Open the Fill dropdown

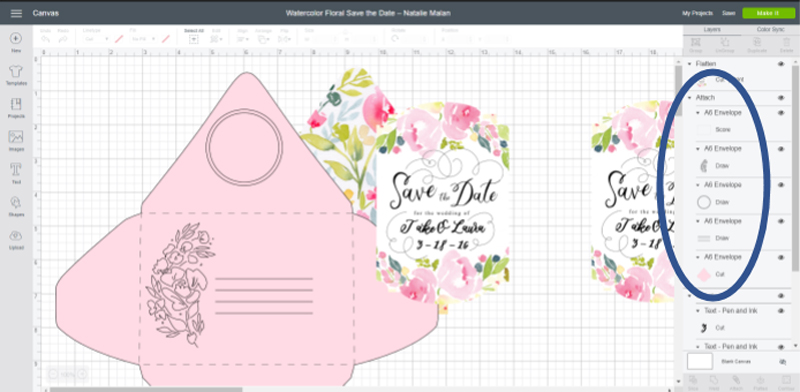pyautogui.click(x=142, y=39)
